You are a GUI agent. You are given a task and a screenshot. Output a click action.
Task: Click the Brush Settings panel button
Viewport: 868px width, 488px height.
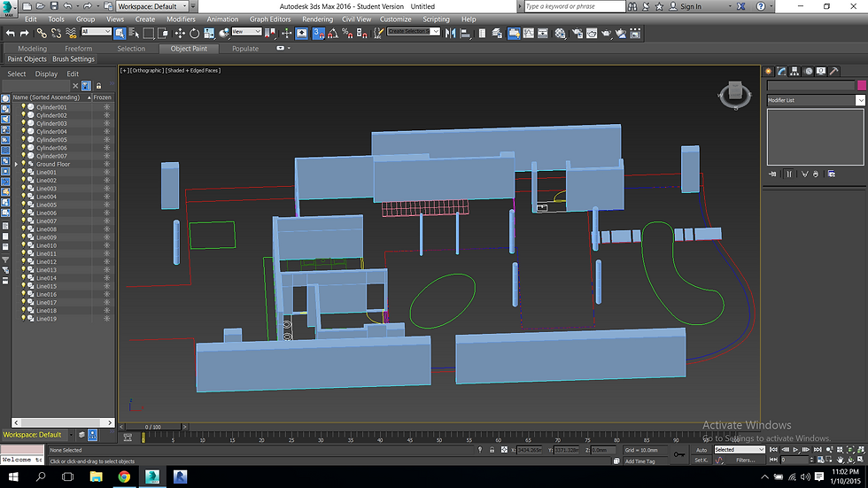pyautogui.click(x=74, y=59)
